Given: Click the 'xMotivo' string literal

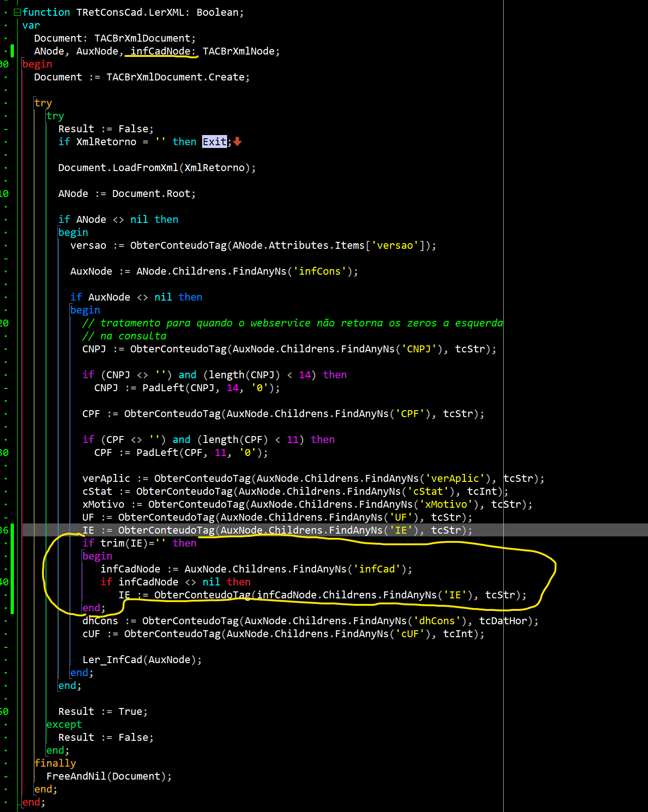Looking at the screenshot, I should point(446,504).
